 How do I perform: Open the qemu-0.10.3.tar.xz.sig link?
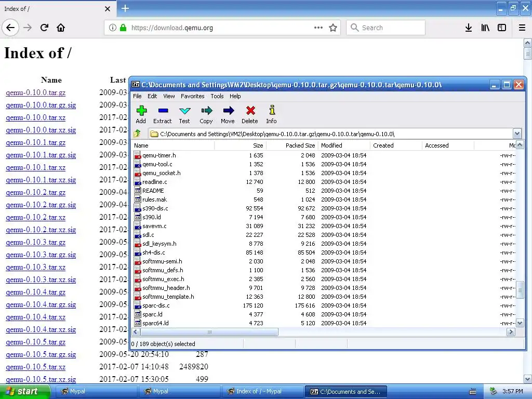click(x=41, y=280)
